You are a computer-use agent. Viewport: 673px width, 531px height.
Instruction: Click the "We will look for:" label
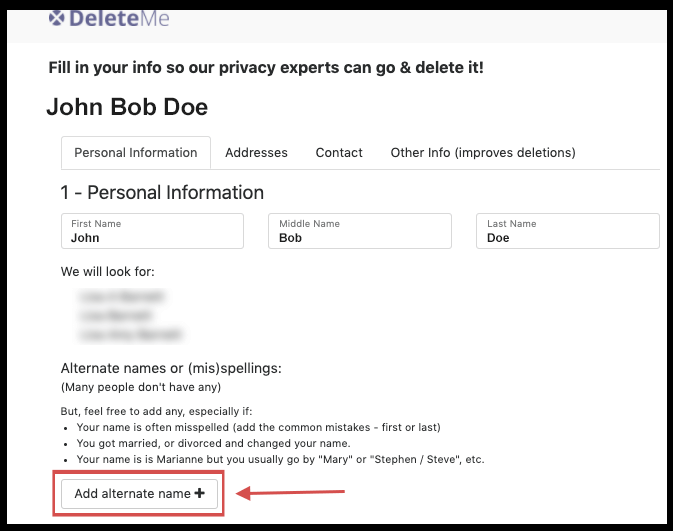click(x=107, y=272)
